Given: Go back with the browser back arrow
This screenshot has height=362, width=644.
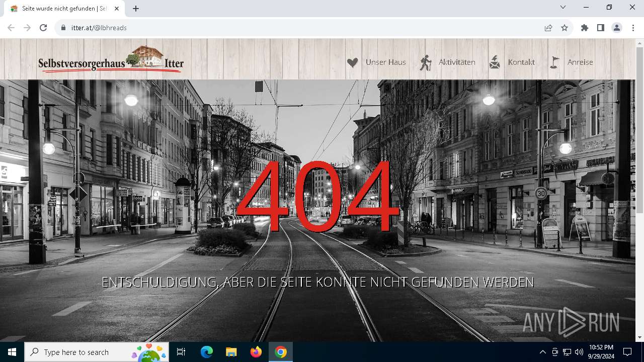Looking at the screenshot, I should 11,28.
